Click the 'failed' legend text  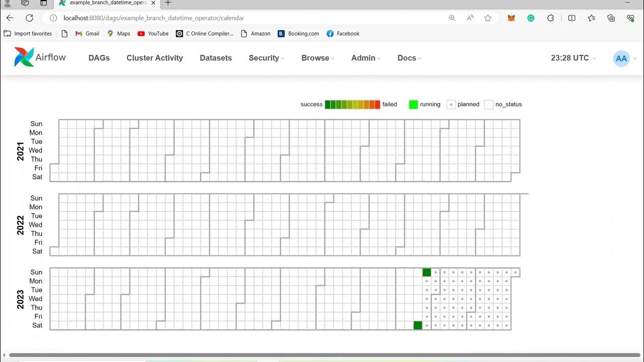tap(389, 105)
